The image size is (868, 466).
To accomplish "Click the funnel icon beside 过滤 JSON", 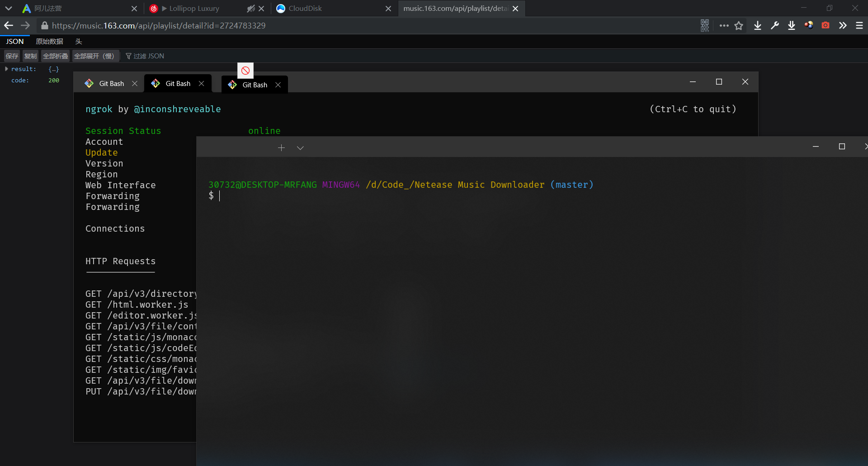I will pyautogui.click(x=130, y=56).
